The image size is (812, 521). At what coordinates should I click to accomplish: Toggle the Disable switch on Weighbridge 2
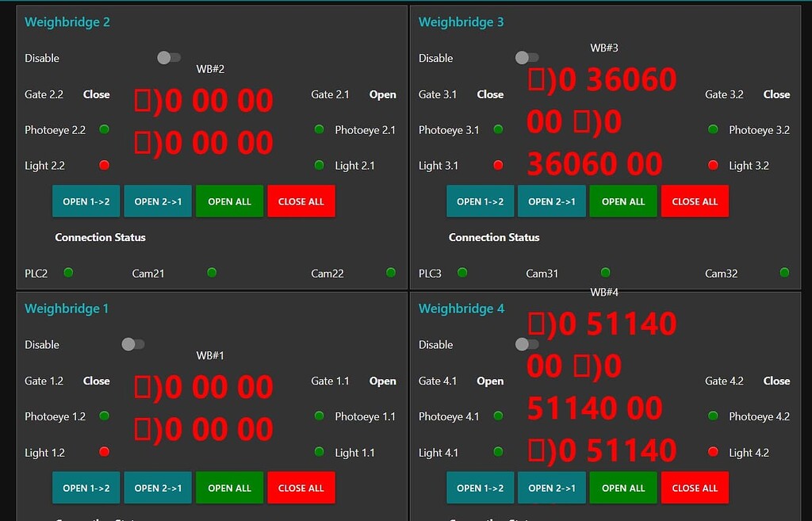point(167,56)
